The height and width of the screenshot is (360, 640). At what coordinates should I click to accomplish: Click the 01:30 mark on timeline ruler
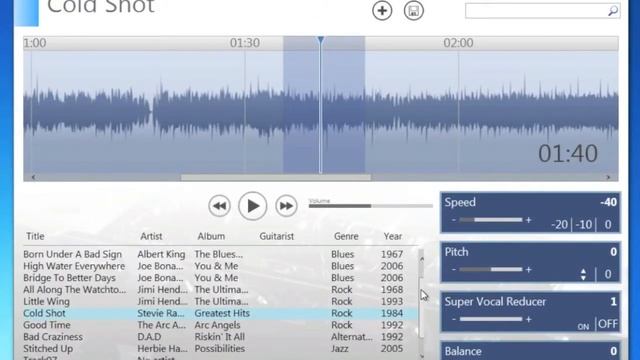(x=244, y=43)
